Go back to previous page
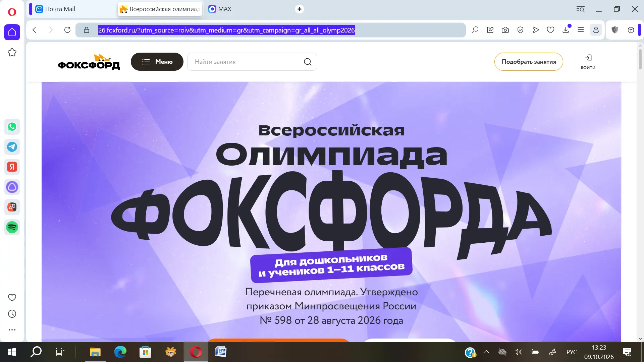 point(35,30)
